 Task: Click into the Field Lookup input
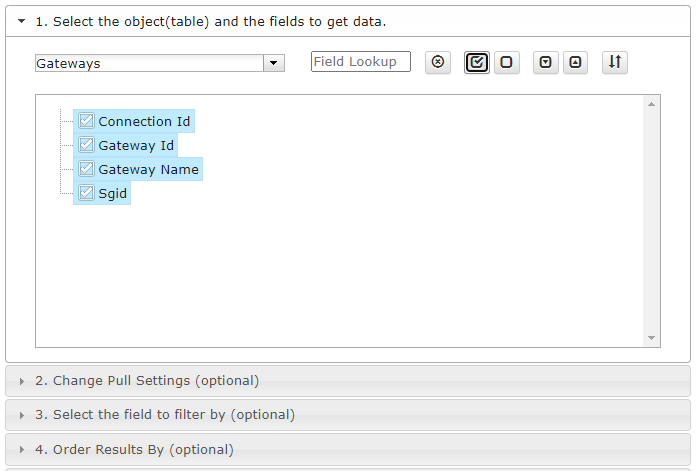click(x=360, y=62)
